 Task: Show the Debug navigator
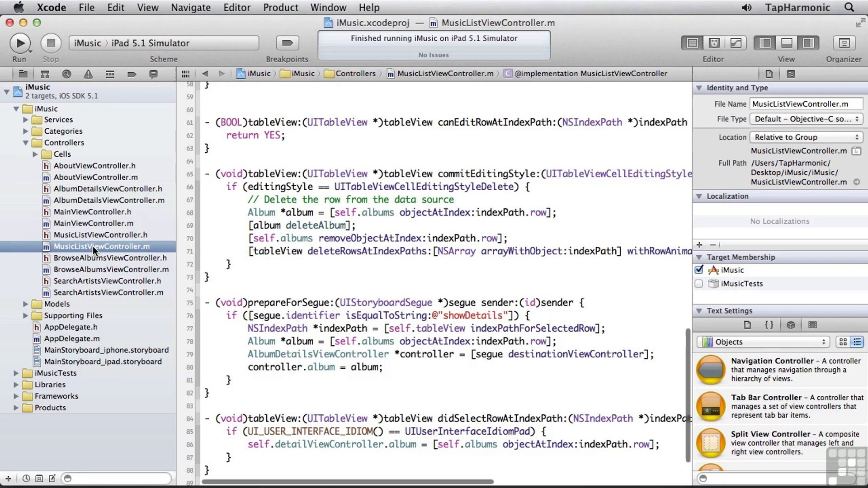point(110,74)
